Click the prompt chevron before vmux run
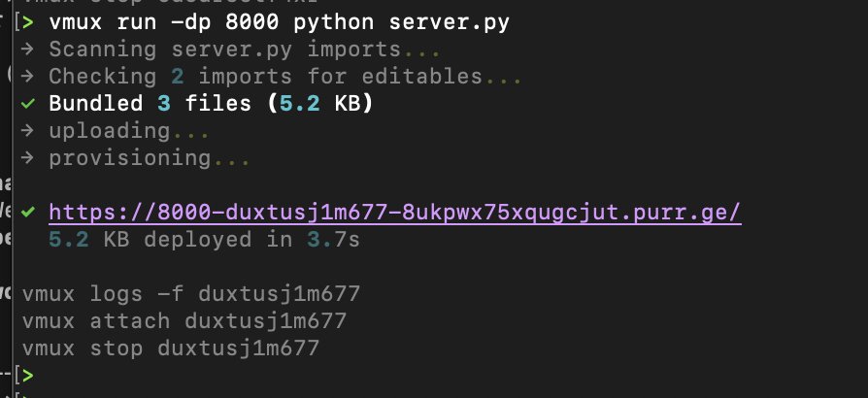 [31, 20]
